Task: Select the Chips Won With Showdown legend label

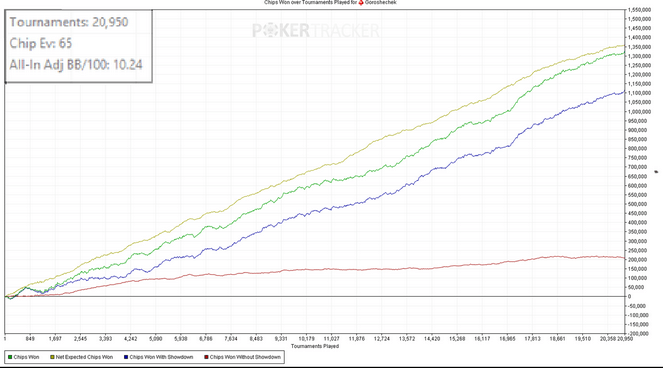Action: click(x=161, y=357)
